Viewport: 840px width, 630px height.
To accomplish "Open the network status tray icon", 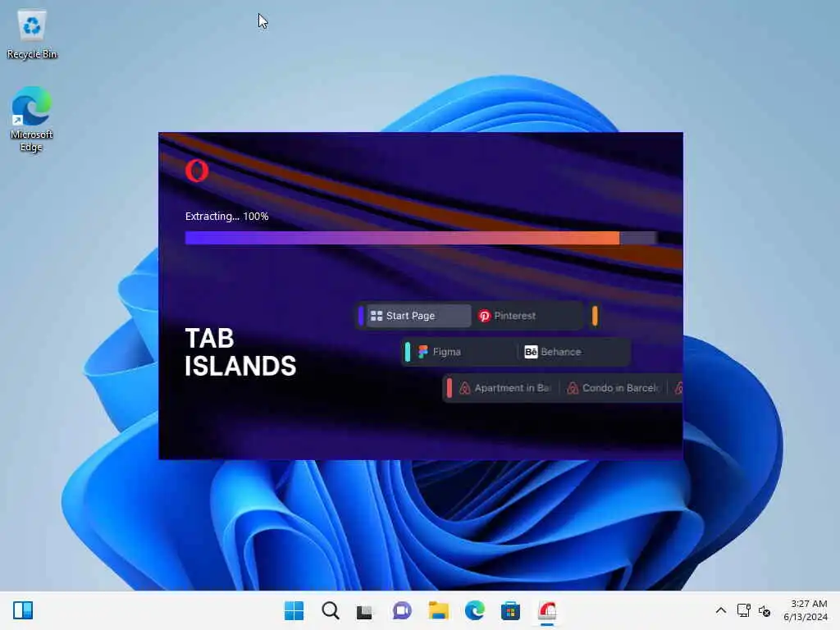I will (743, 610).
